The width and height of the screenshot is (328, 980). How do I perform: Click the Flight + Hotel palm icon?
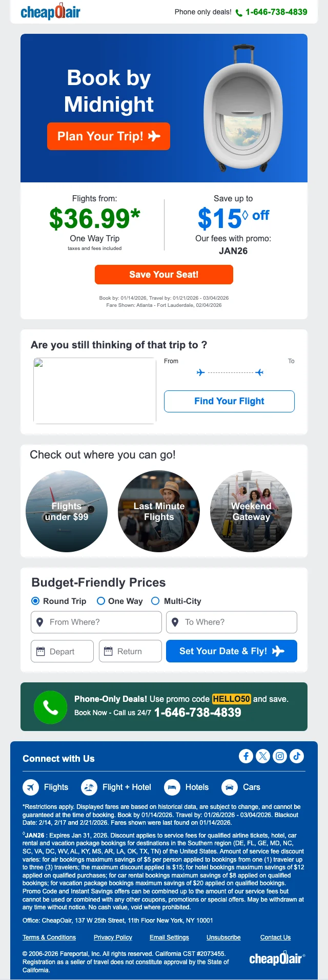coord(89,787)
